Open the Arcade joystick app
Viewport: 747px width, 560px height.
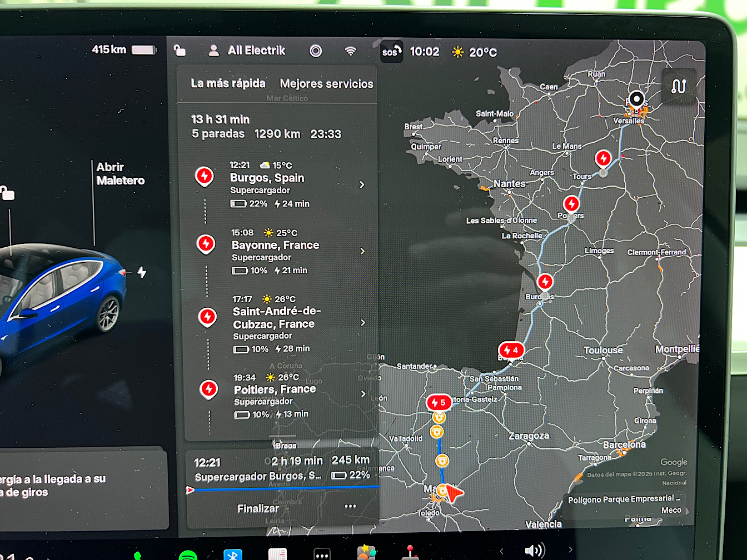410,553
